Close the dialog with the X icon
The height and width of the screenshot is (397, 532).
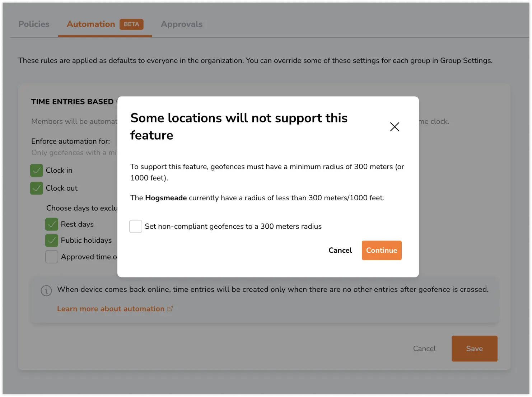click(395, 127)
